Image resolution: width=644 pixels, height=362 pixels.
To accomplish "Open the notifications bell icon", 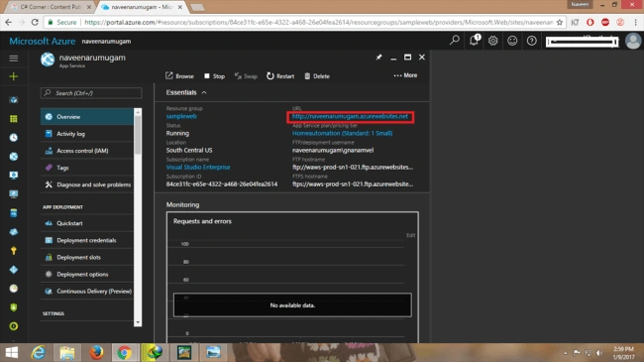I will pos(474,41).
